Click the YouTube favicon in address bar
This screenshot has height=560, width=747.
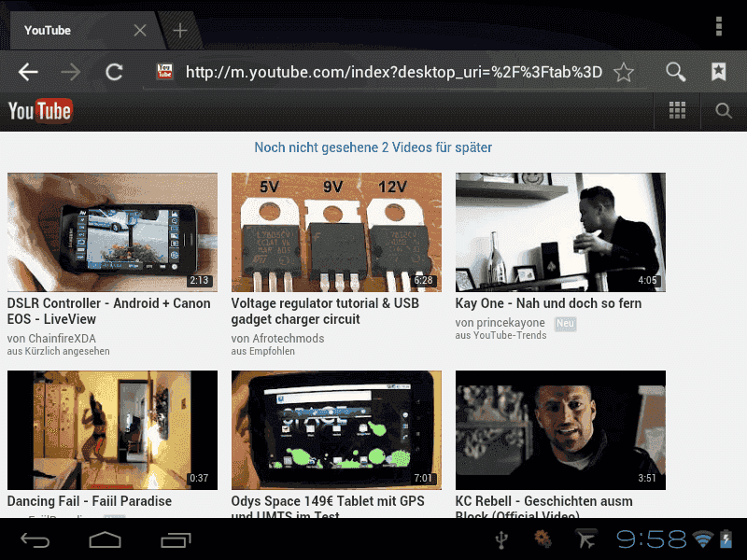pyautogui.click(x=165, y=72)
